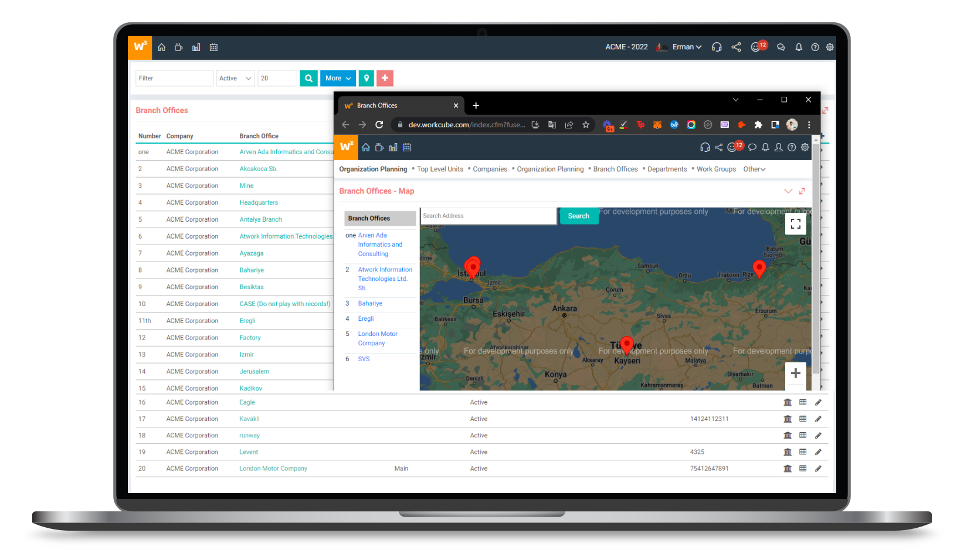Open the gear settings in background header

[830, 47]
